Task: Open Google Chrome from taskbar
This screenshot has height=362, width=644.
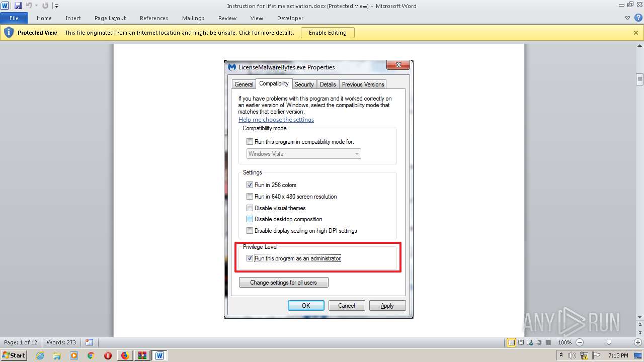Action: coord(91,355)
